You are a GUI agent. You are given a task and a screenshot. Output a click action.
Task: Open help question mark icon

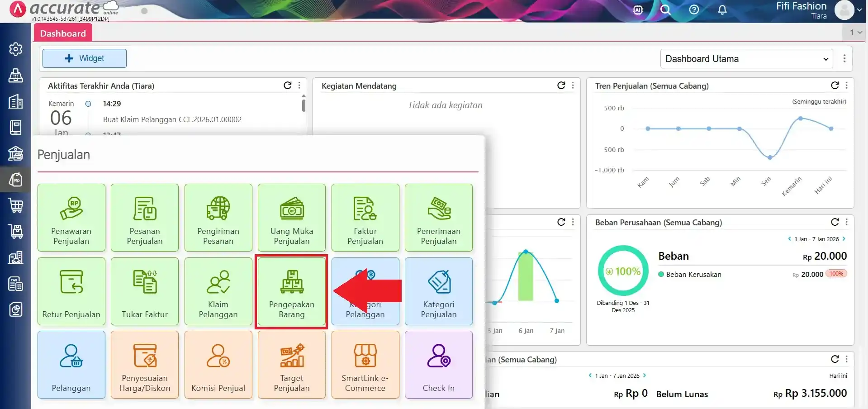[x=694, y=10]
